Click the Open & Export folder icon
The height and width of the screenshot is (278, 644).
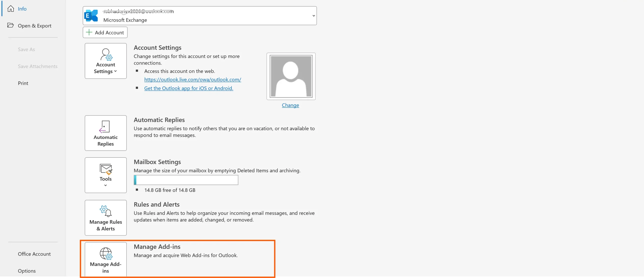click(x=11, y=25)
